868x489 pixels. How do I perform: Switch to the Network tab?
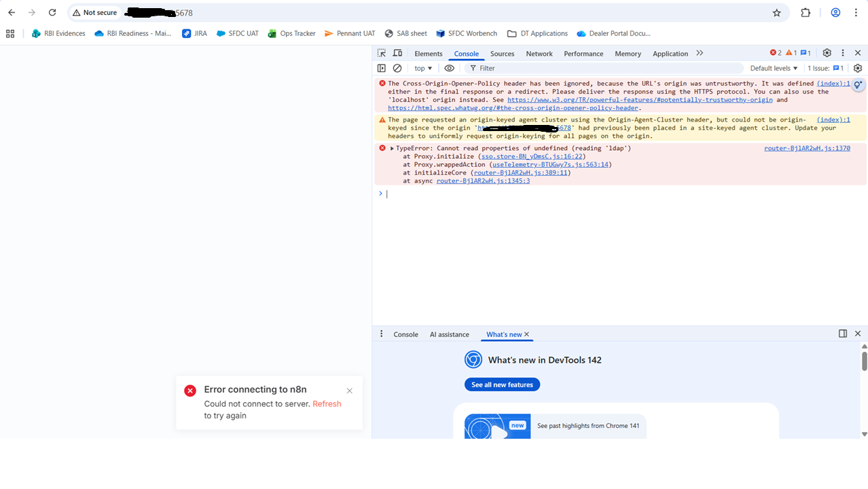click(x=539, y=54)
